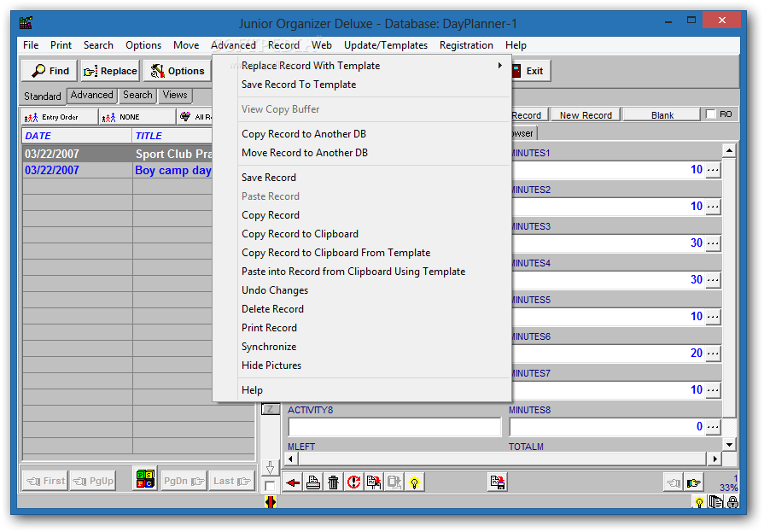The height and width of the screenshot is (532, 764).
Task: Select the Boy camp day record row
Action: coord(117,170)
